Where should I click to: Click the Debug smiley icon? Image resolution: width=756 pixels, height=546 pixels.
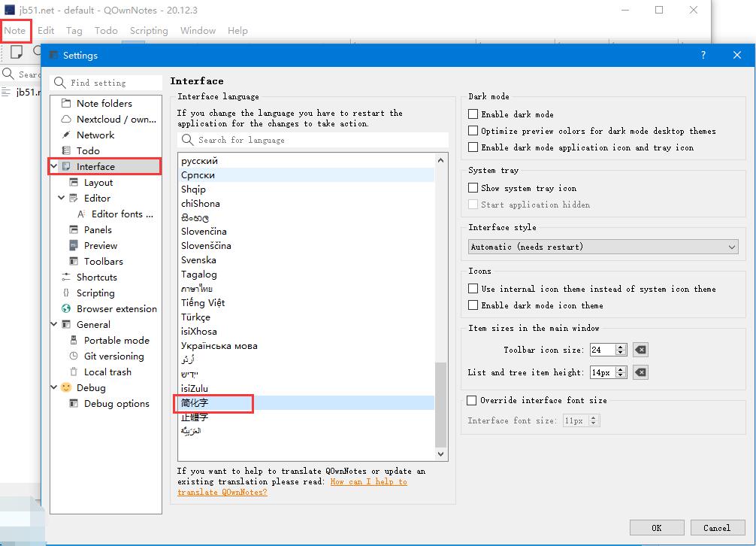66,387
